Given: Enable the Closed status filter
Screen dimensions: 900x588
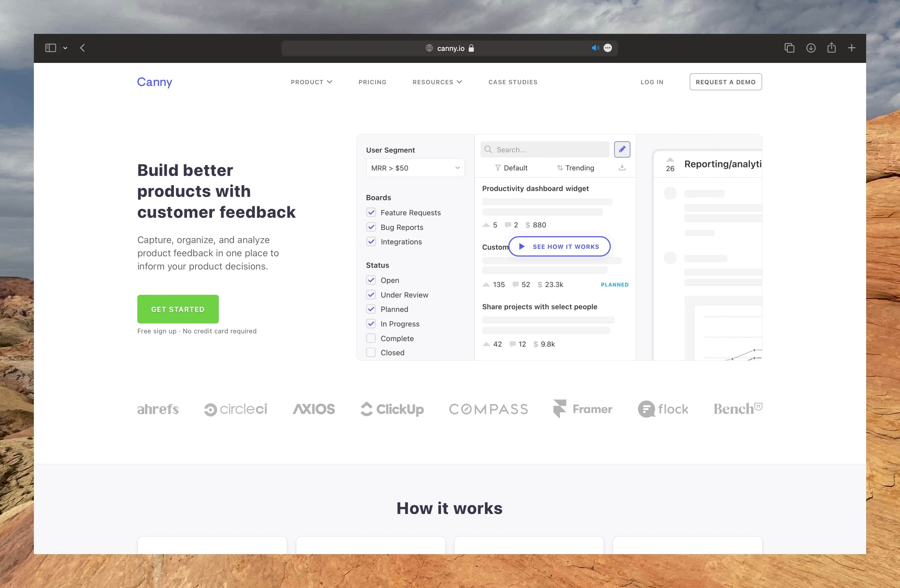Looking at the screenshot, I should click(x=371, y=352).
